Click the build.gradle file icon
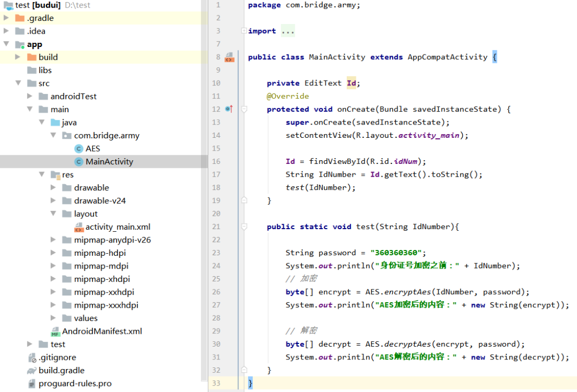 click(x=32, y=371)
